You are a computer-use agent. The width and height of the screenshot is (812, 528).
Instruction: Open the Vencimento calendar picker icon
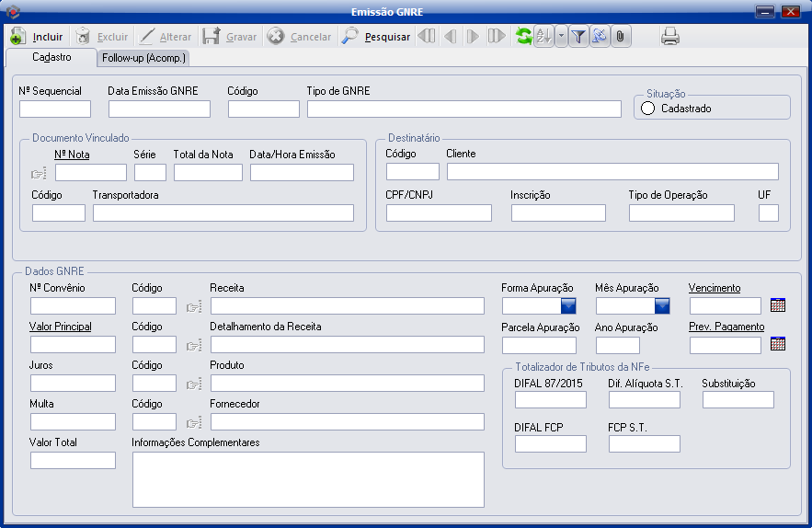pos(778,306)
